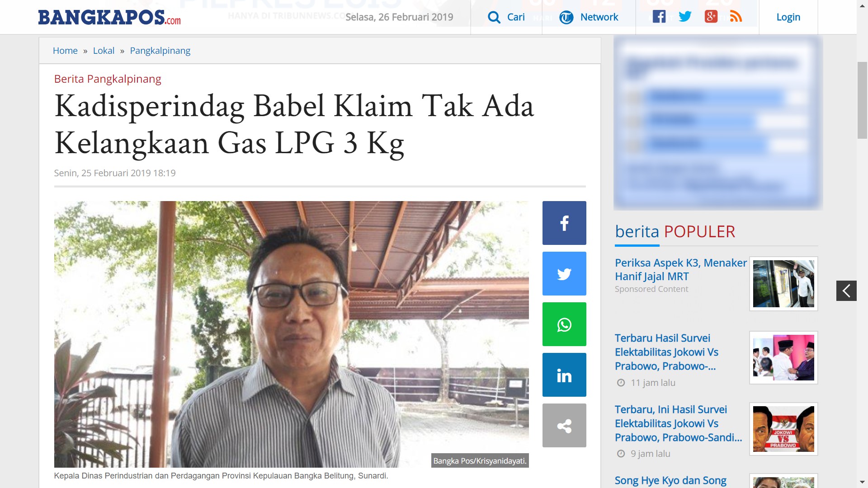Go to Home breadcrumb

65,51
